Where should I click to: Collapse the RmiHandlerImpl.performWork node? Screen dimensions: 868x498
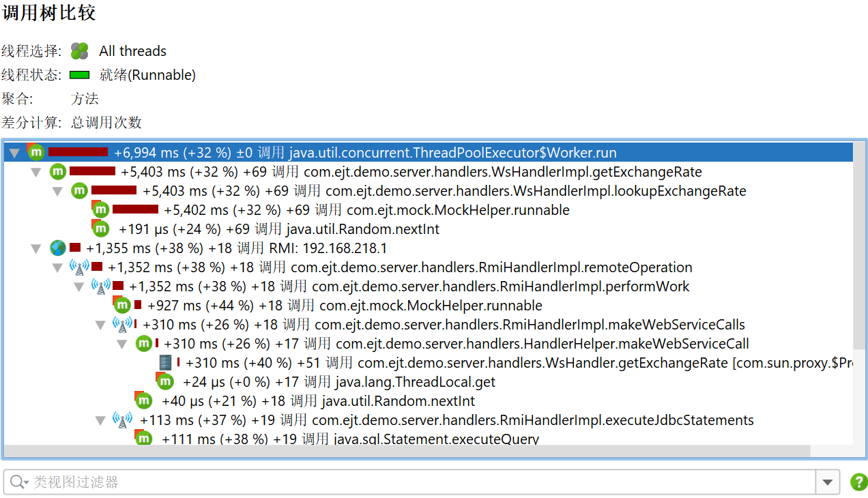79,287
